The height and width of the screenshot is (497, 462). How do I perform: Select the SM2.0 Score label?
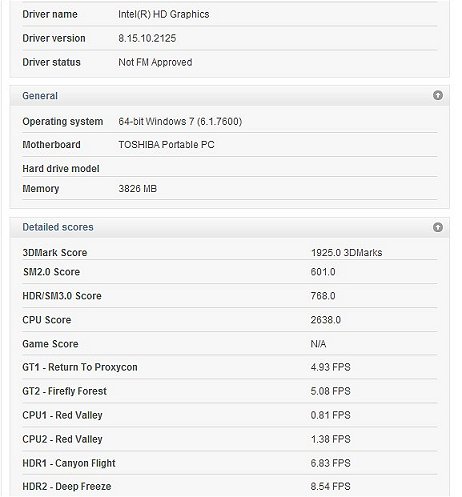click(x=51, y=272)
